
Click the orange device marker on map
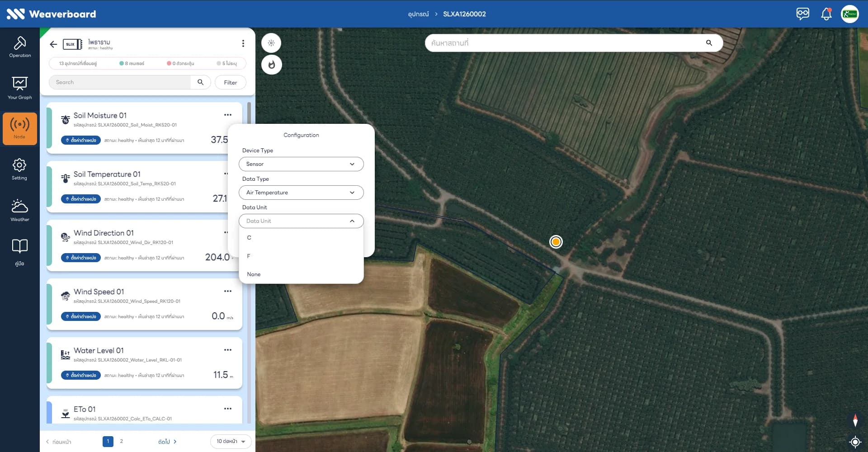pyautogui.click(x=556, y=242)
